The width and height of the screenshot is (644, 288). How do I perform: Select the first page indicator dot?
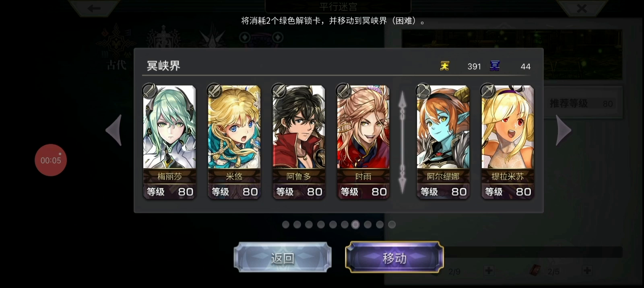(286, 224)
